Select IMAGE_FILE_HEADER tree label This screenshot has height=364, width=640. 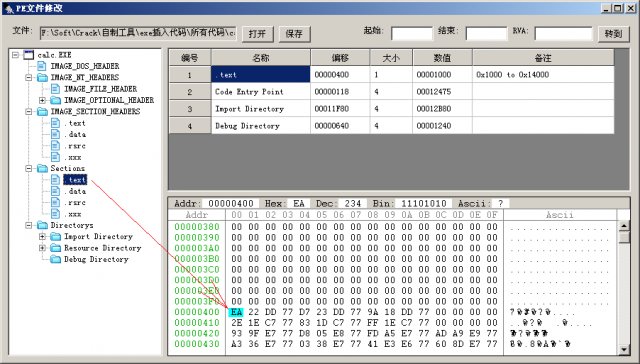(100, 89)
